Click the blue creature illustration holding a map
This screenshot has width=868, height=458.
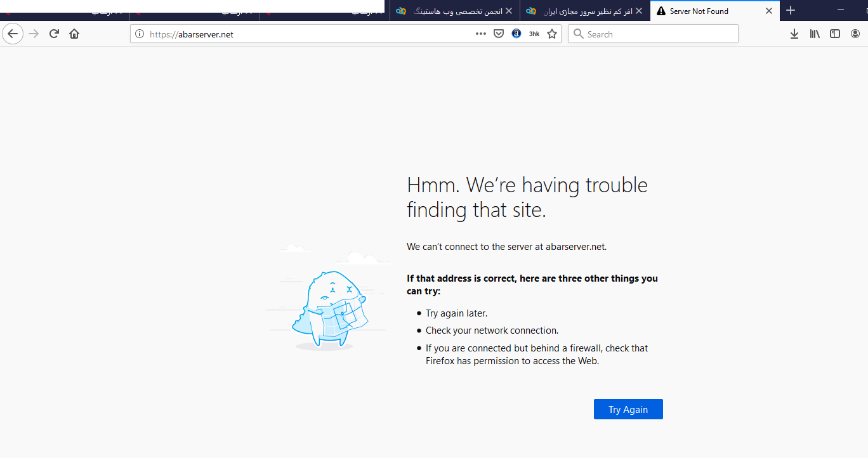point(331,310)
